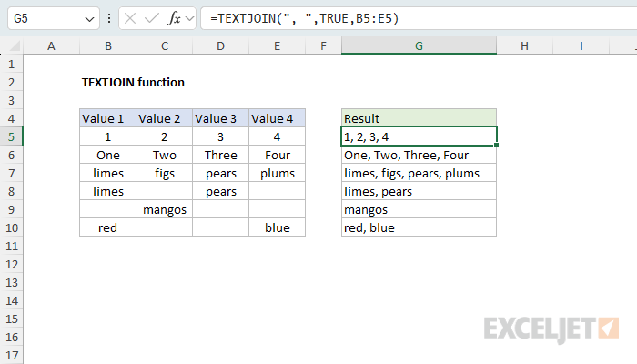The height and width of the screenshot is (364, 637).
Task: Click the enter checkmark icon in formula bar
Action: (152, 18)
